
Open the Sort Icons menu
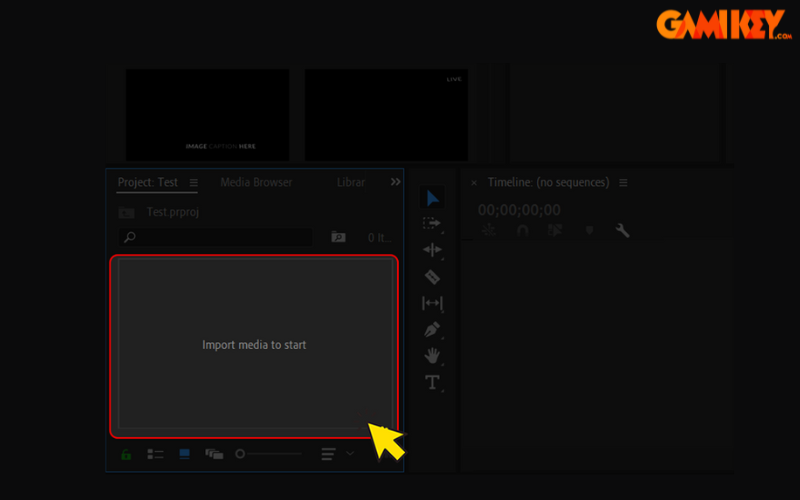pyautogui.click(x=329, y=454)
